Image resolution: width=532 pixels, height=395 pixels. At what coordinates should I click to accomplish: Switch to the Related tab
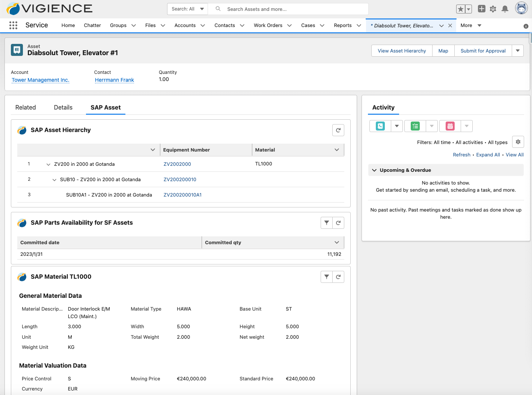tap(26, 107)
